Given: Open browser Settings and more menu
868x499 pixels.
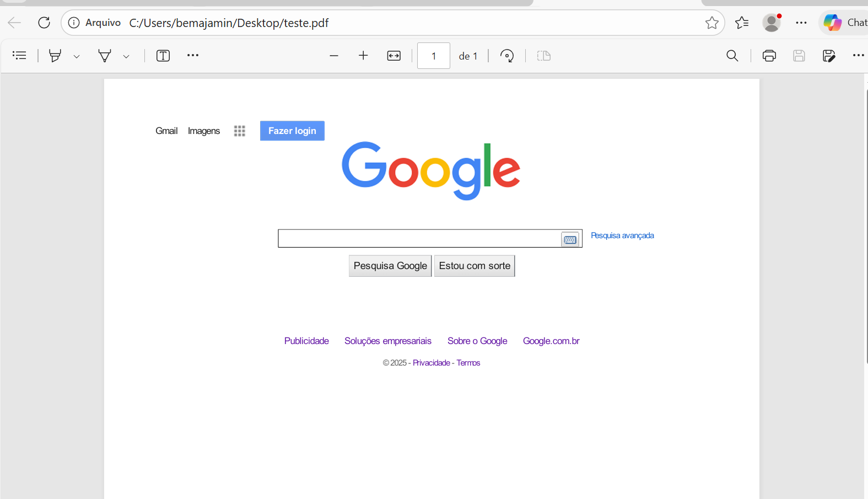Looking at the screenshot, I should point(801,23).
